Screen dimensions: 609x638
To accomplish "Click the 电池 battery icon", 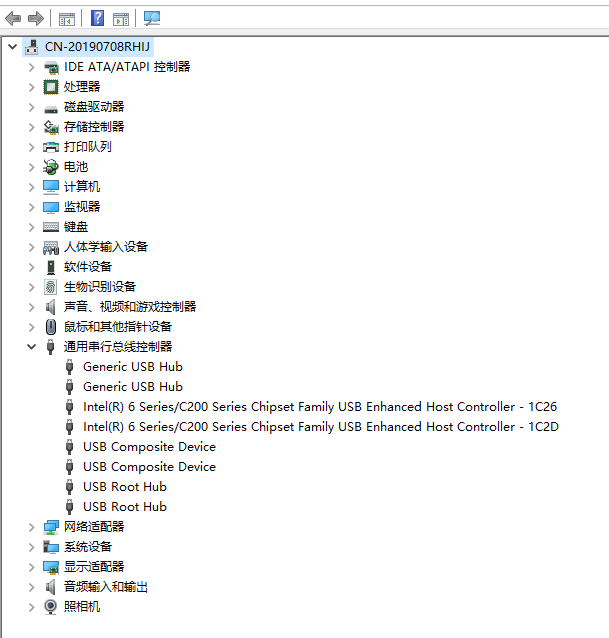I will 51,167.
